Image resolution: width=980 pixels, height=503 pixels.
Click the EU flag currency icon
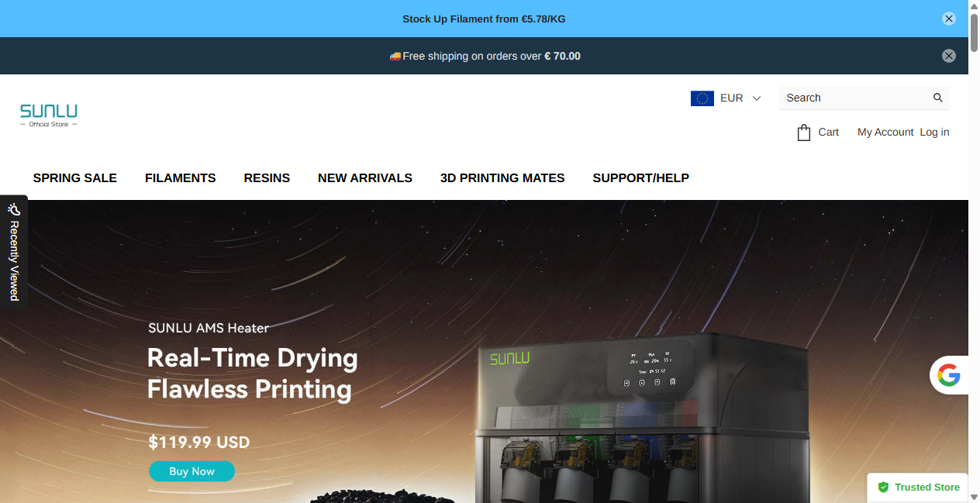click(702, 98)
